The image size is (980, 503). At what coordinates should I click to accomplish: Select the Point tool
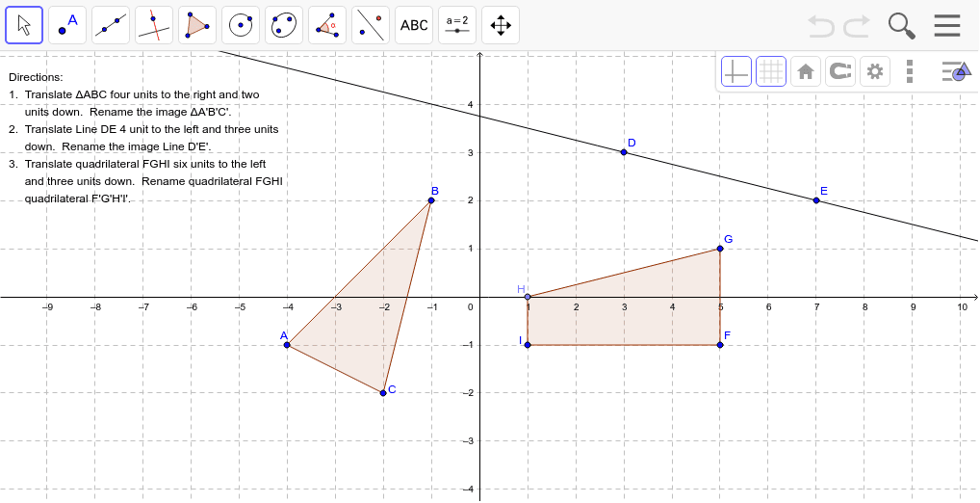[x=66, y=25]
